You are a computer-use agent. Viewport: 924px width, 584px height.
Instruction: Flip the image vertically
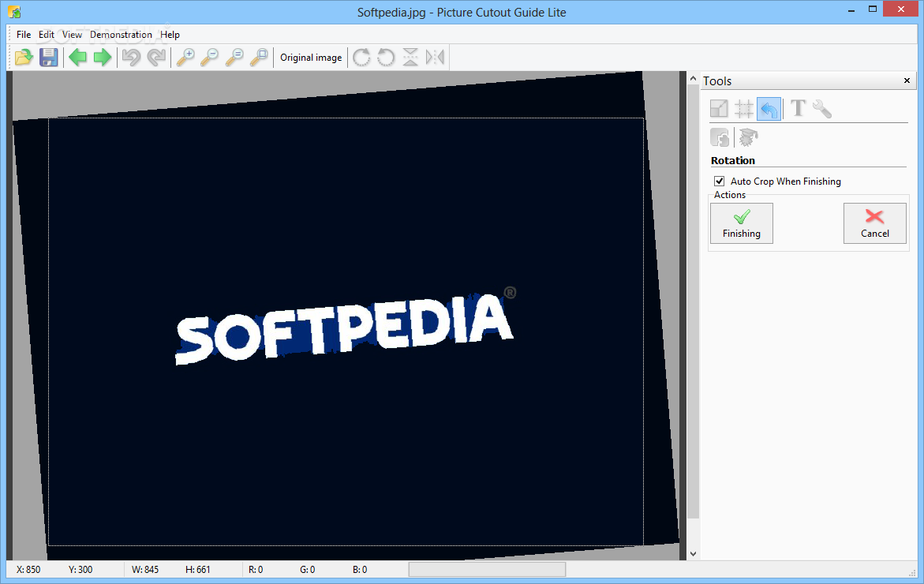click(411, 57)
